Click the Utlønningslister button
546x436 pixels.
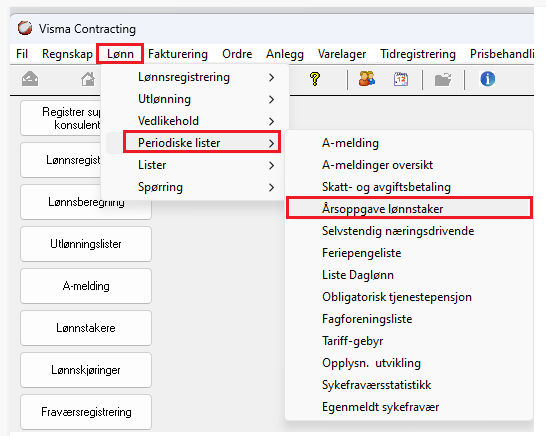point(86,244)
